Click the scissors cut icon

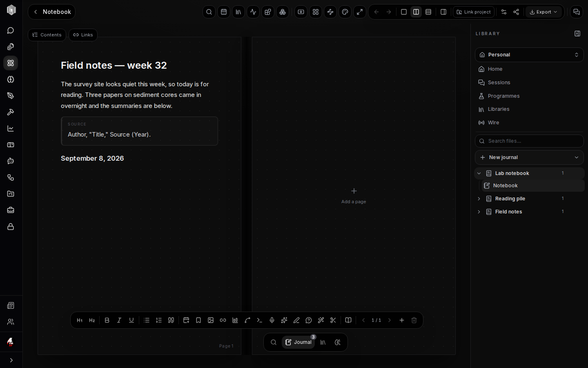click(333, 320)
